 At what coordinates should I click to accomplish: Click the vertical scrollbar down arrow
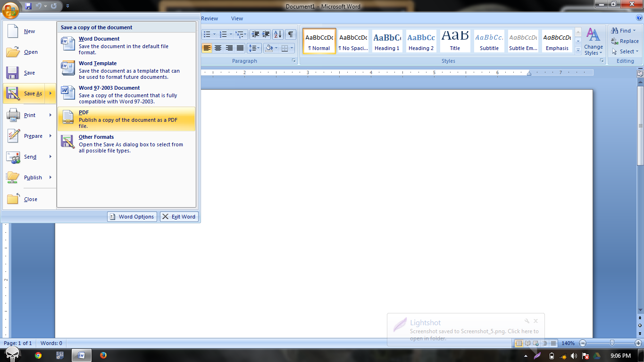tap(640, 310)
